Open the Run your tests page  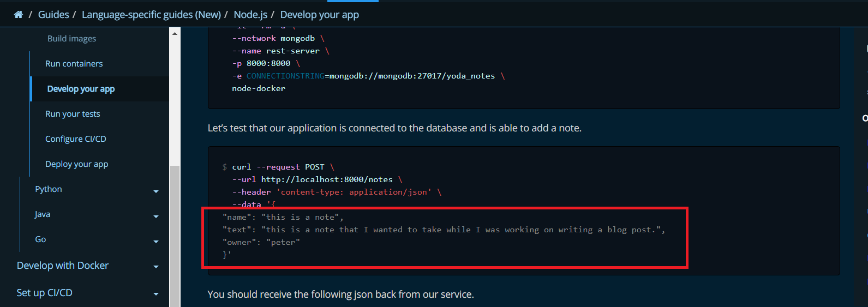click(x=73, y=114)
